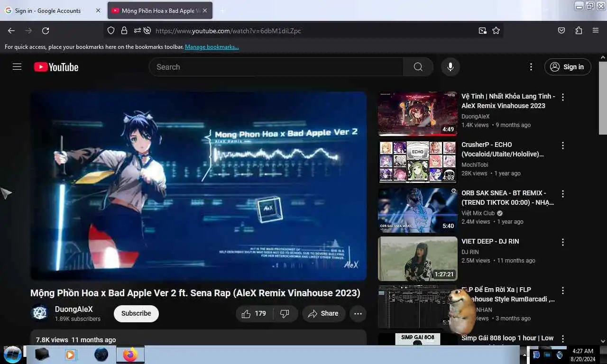The image size is (607, 364).
Task: Open Save to Pocket button
Action: (x=561, y=30)
